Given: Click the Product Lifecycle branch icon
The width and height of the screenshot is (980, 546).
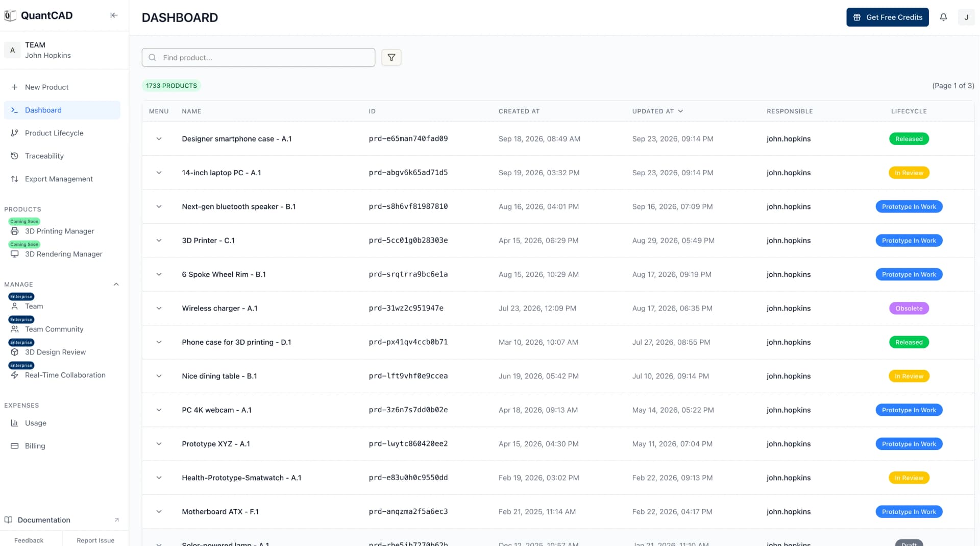Looking at the screenshot, I should click(15, 133).
